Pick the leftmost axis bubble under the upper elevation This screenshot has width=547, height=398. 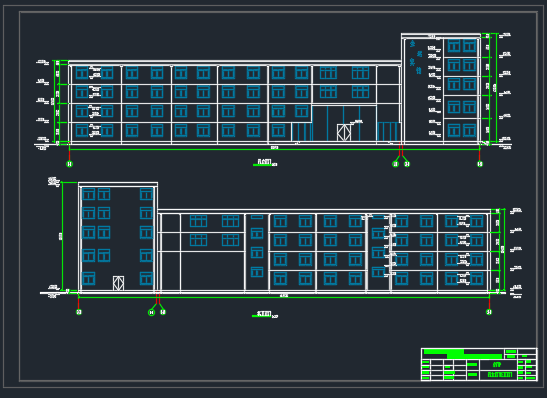coord(69,164)
